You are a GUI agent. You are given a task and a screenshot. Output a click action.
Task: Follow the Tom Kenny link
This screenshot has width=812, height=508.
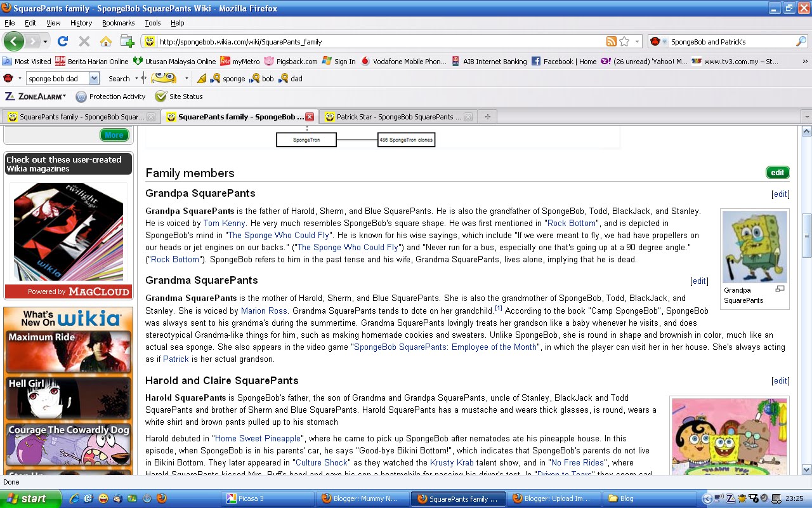[x=224, y=224]
